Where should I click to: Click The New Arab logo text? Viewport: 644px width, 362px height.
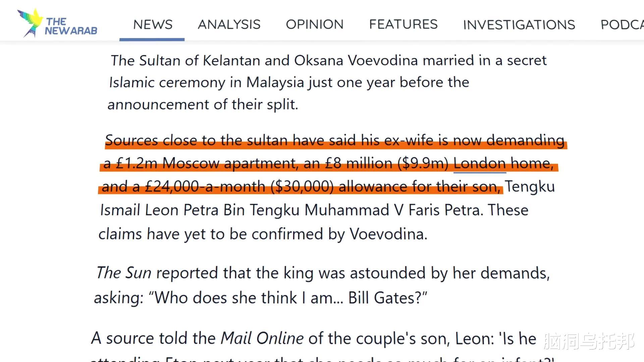tap(71, 26)
